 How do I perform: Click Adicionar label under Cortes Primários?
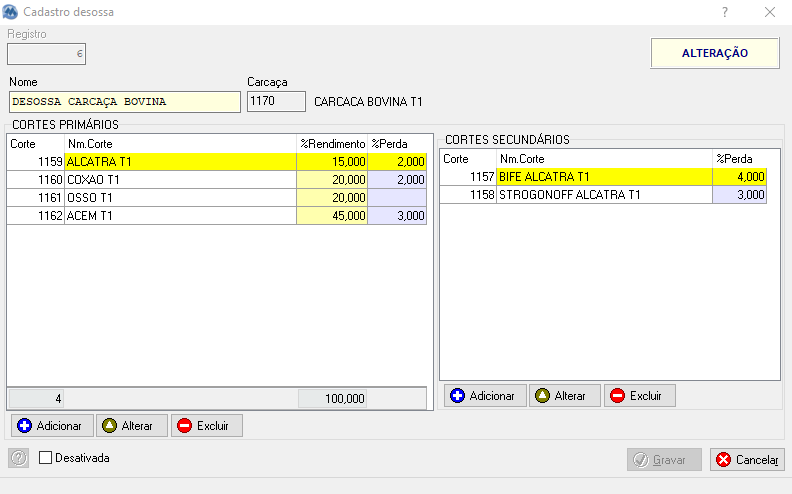tap(59, 426)
